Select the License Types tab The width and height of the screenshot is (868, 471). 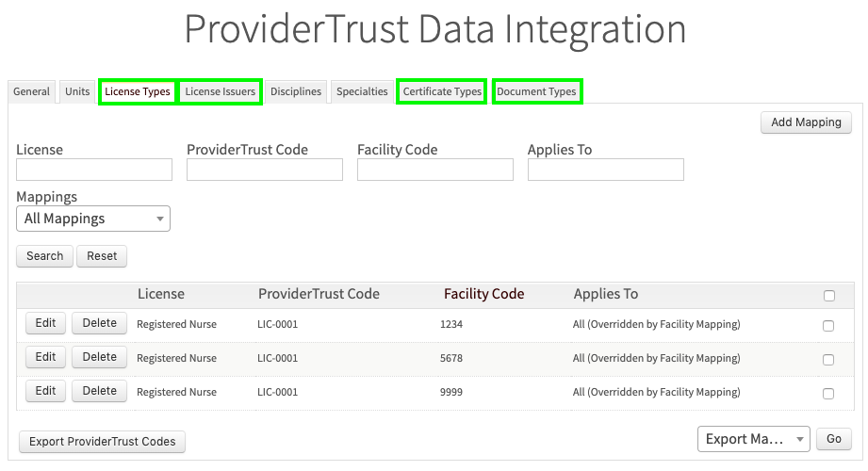138,92
